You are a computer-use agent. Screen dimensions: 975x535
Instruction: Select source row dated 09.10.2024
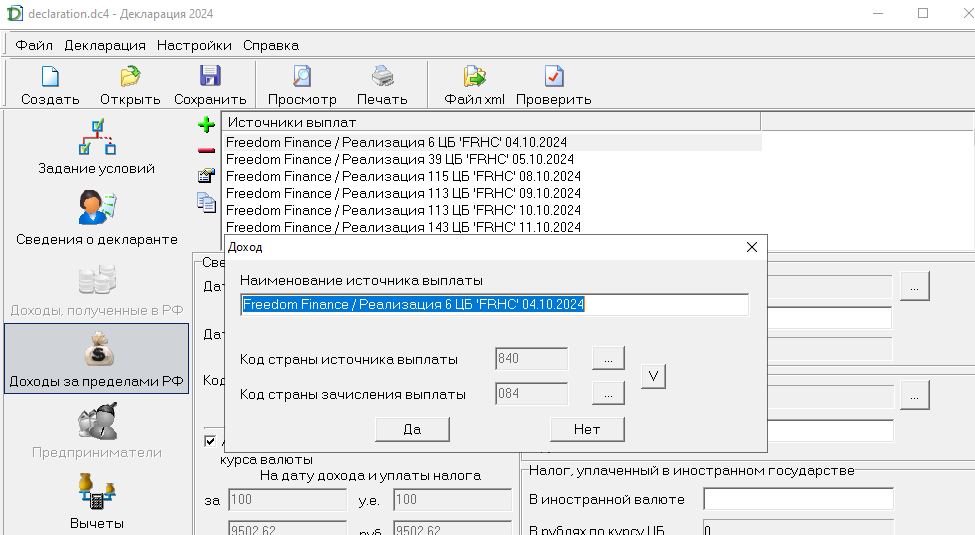click(x=492, y=193)
